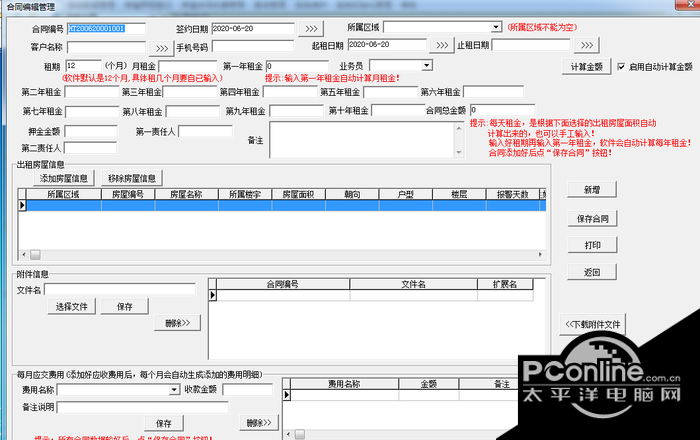
Task: Click the 房屋面积 column header
Action: coord(298,194)
